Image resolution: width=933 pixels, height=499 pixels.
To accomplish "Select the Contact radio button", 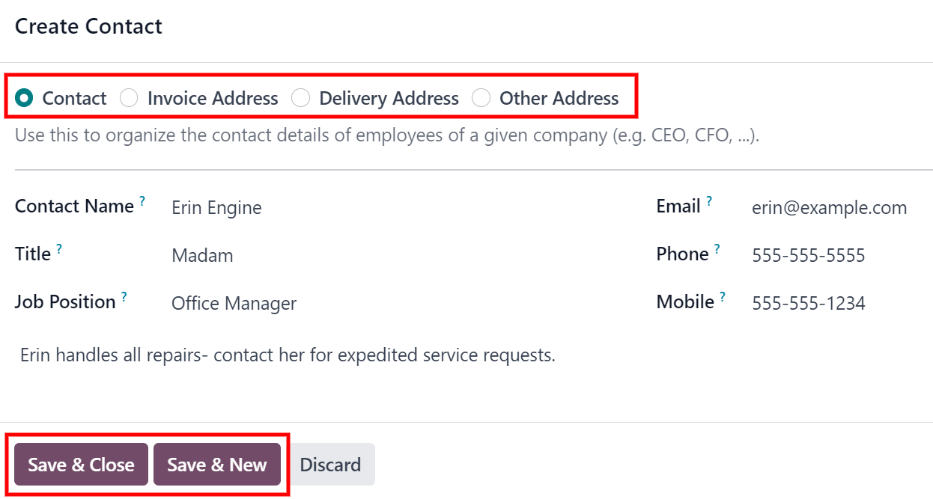I will click(x=25, y=98).
